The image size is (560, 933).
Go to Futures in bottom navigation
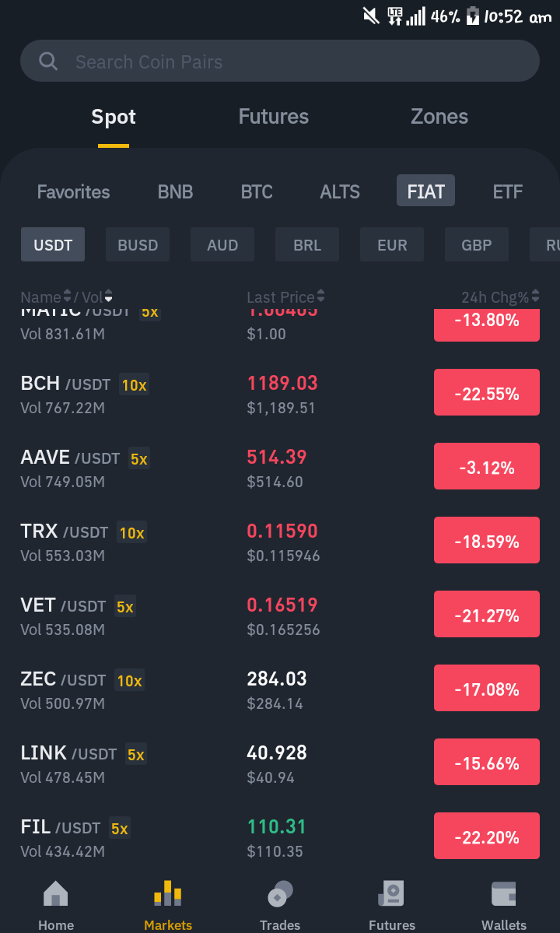(392, 904)
